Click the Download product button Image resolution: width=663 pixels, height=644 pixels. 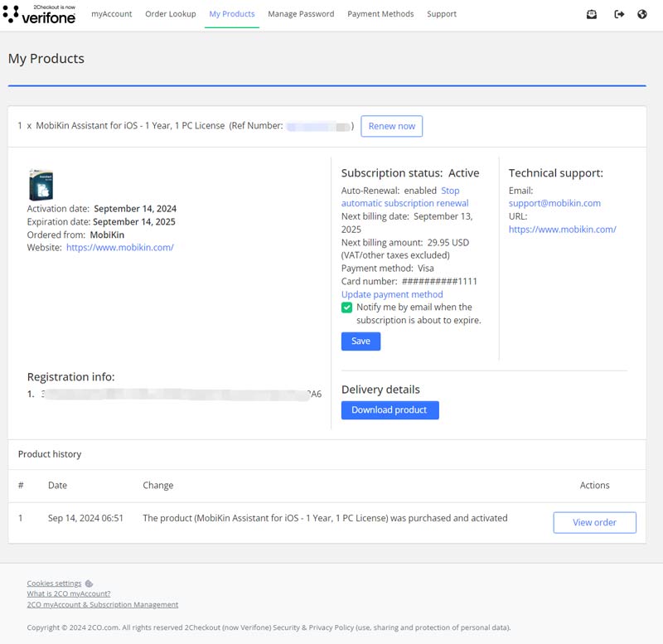coord(390,410)
